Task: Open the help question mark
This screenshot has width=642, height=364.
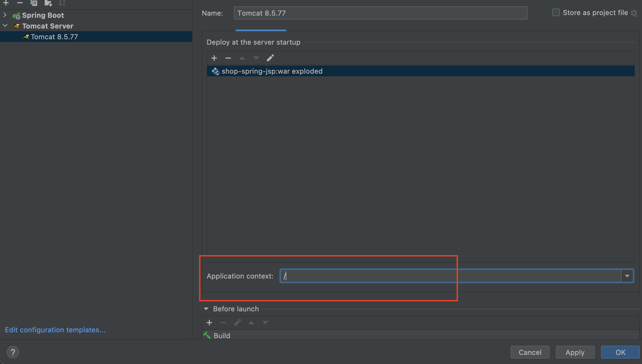Action: [13, 352]
